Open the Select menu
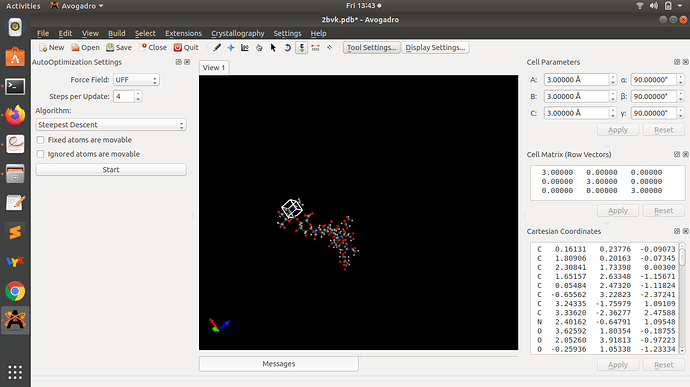The width and height of the screenshot is (690, 387). click(x=145, y=33)
